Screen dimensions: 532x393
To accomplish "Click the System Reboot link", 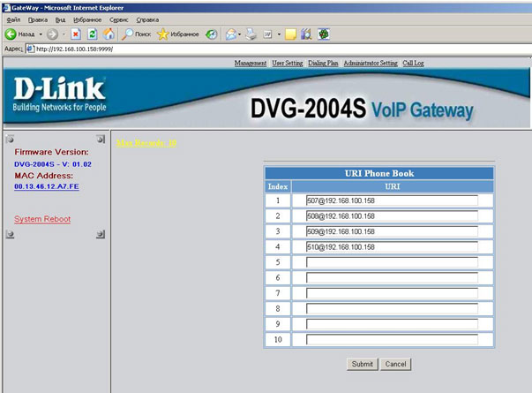I will point(42,219).
